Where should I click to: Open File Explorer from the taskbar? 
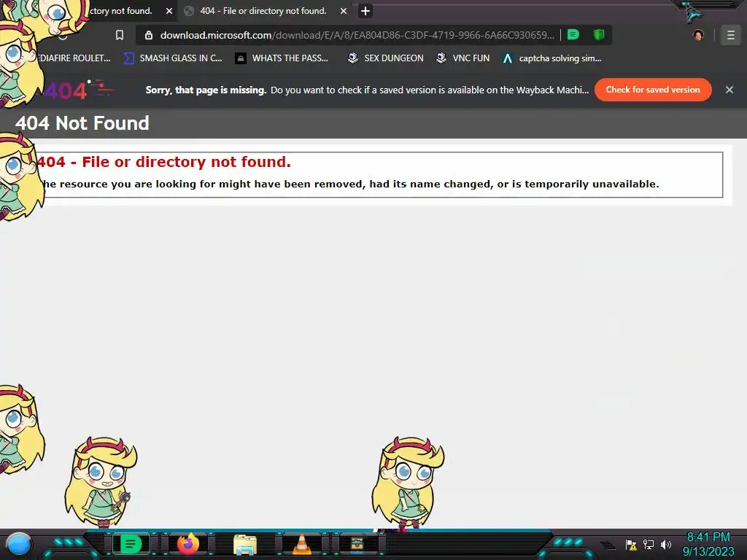[245, 545]
